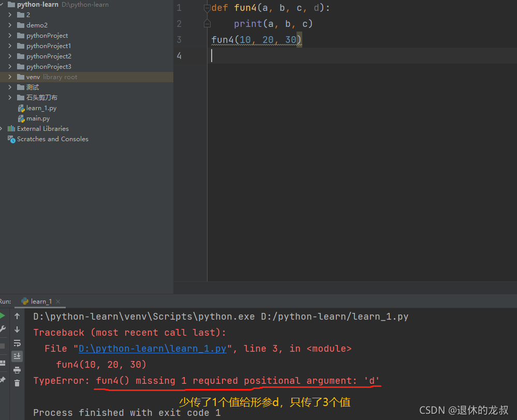
Task: Select the 测试 folder
Action: [33, 87]
